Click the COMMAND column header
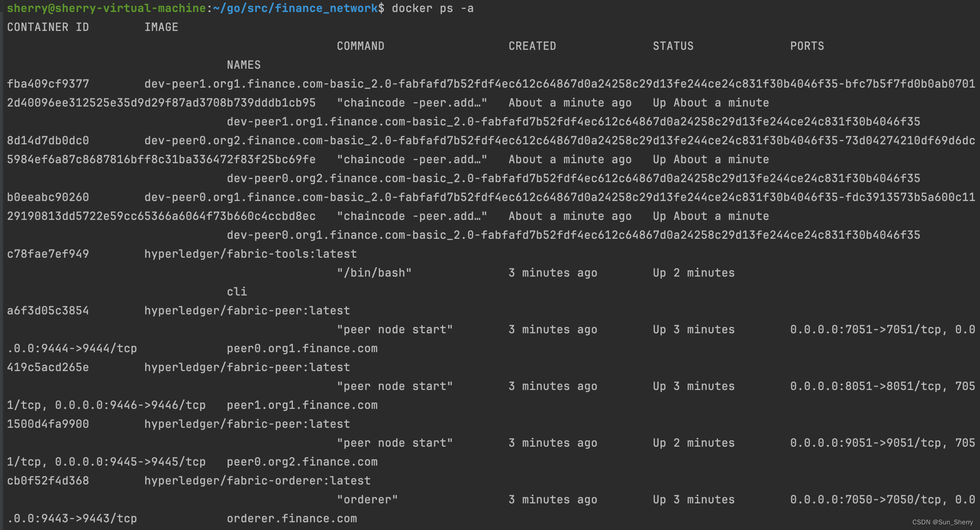 click(361, 46)
